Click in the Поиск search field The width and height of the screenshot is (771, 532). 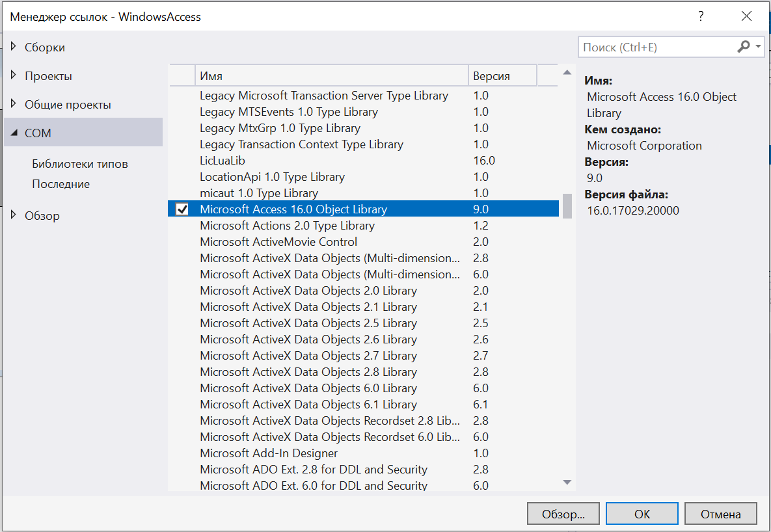tap(656, 47)
